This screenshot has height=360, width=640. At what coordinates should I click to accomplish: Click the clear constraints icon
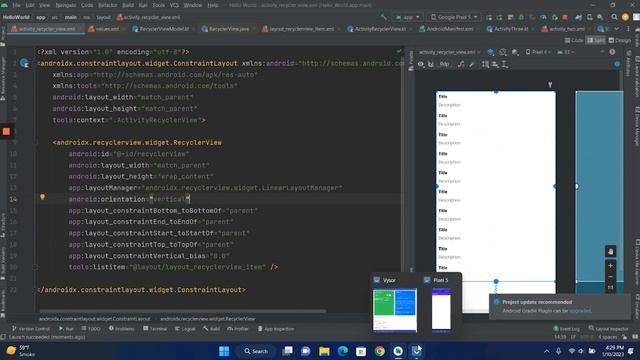click(x=461, y=64)
